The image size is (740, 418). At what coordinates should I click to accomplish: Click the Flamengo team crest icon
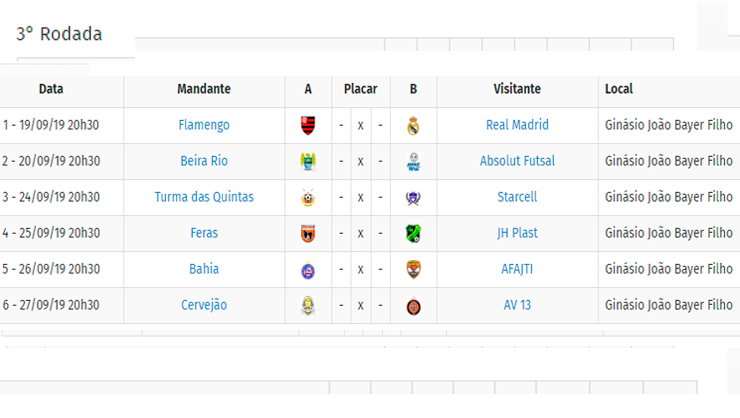pos(308,125)
